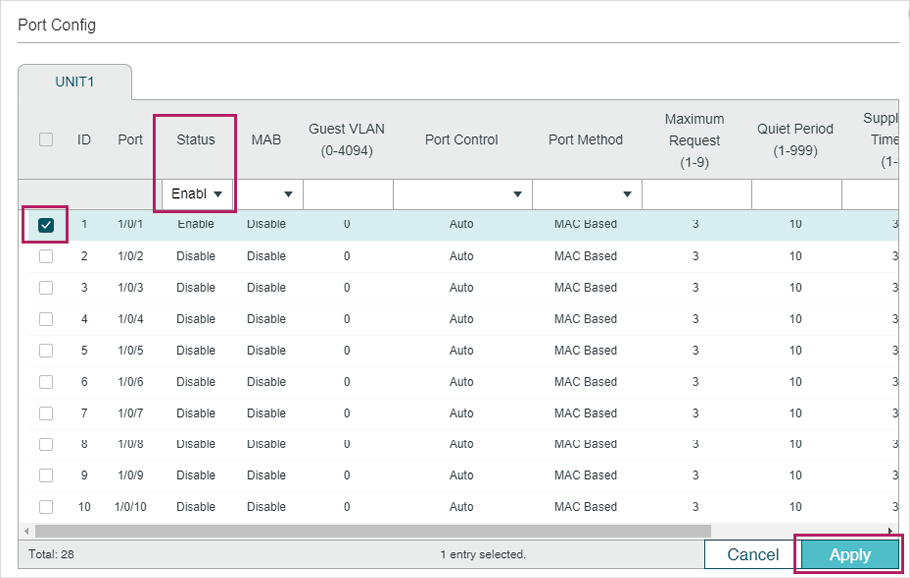
Task: Switch to the UNIT1 tab
Action: (x=75, y=82)
